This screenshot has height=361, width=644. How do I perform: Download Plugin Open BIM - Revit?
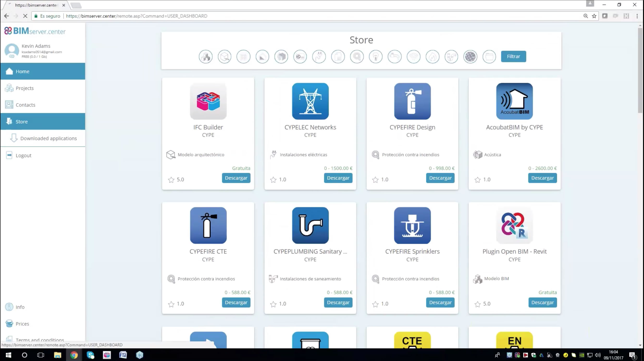point(542,303)
